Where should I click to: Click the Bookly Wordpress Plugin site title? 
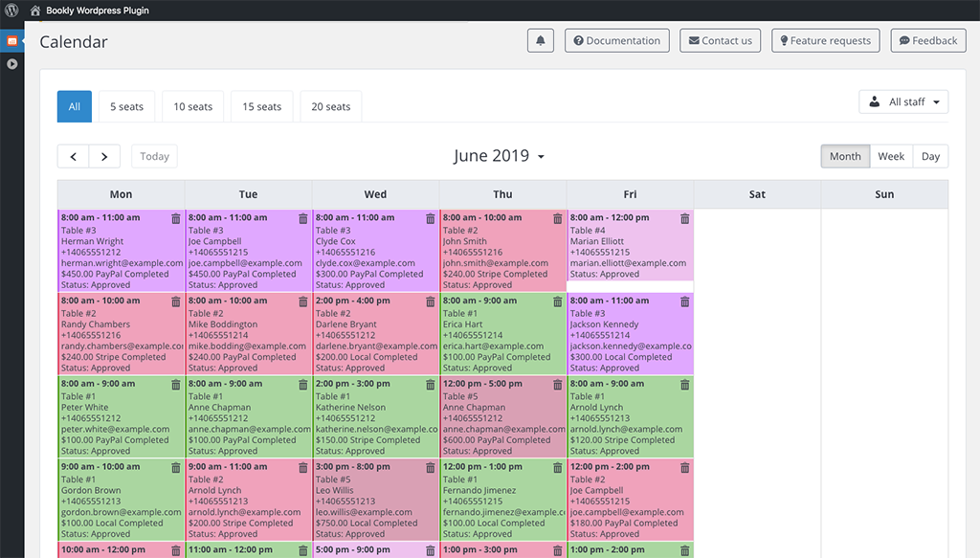pos(98,10)
